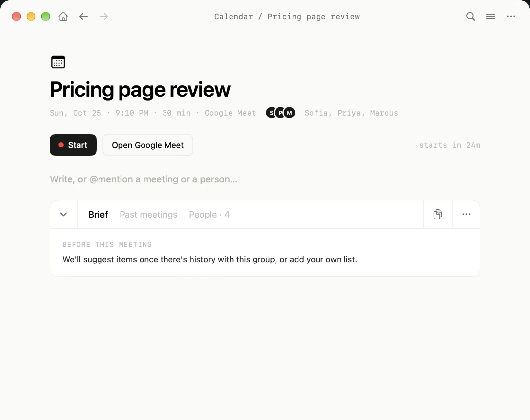Click the yellow minimize window button
Image resolution: width=530 pixels, height=420 pixels.
coord(31,16)
